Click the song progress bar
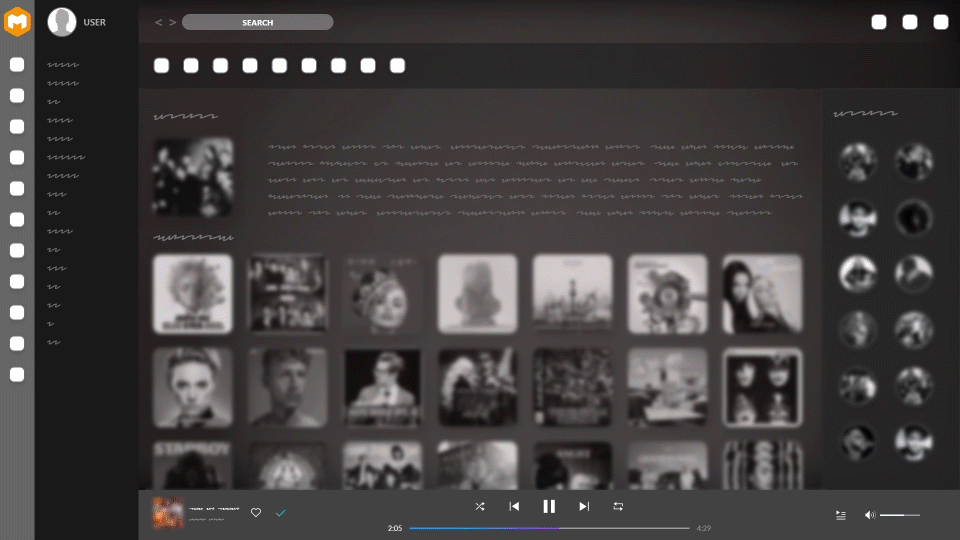The image size is (960, 540). point(549,528)
